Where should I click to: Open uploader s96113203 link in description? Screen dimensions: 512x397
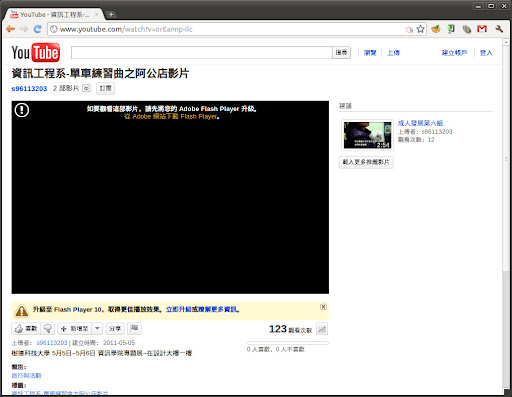[52, 343]
